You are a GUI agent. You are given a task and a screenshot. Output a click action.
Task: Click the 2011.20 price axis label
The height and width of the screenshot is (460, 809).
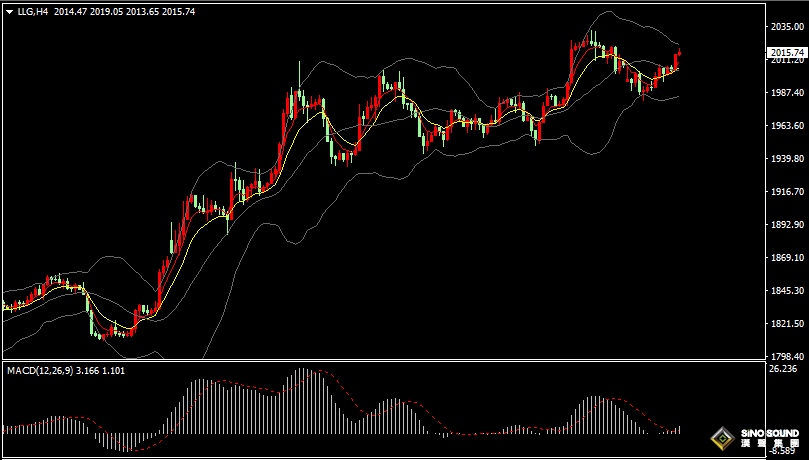[x=785, y=61]
